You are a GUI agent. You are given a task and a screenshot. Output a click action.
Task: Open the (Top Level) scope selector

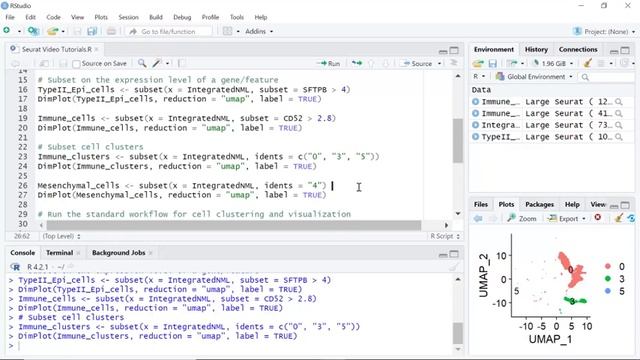pos(62,236)
